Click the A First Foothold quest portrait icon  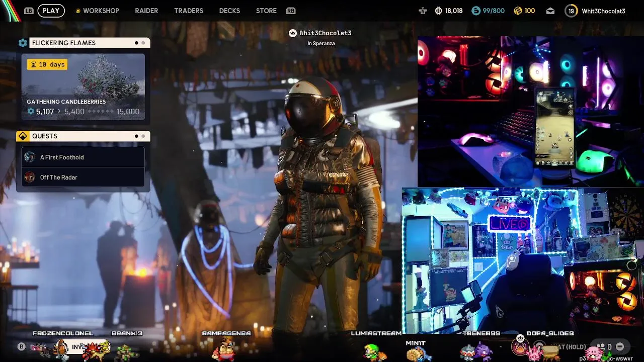[30, 157]
